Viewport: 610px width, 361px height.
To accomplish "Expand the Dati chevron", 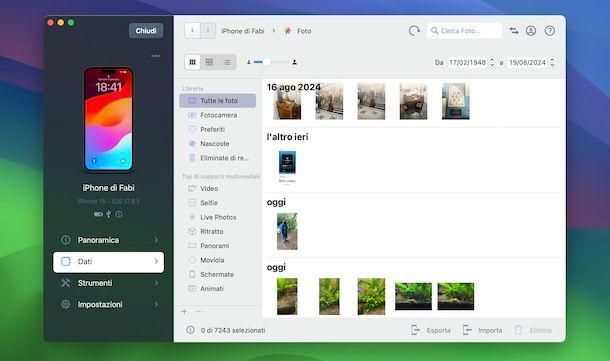I will coord(156,261).
